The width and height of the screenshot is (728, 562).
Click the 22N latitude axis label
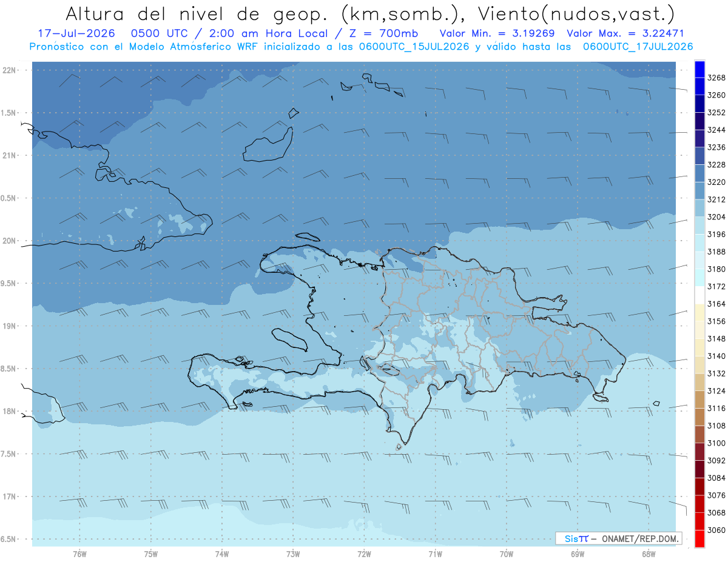pos(10,70)
